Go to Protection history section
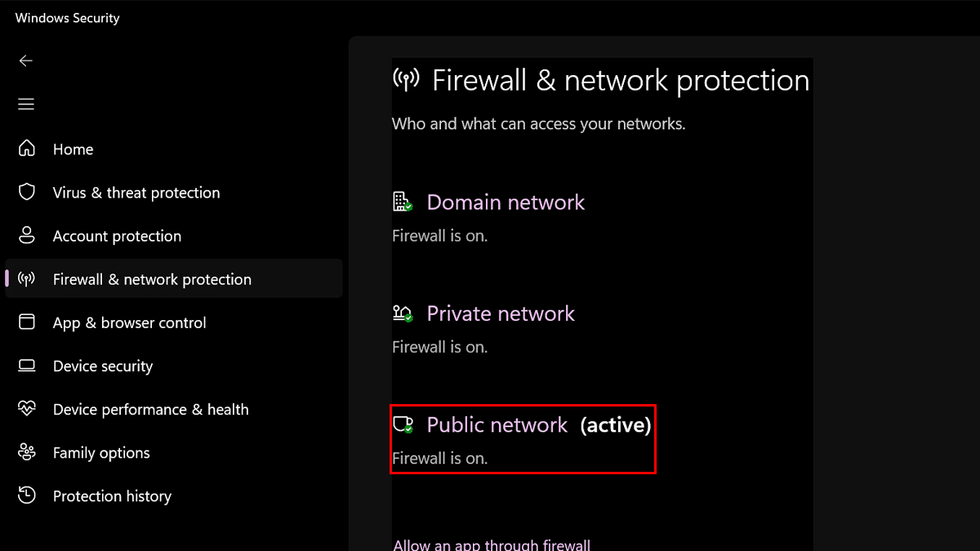 (x=112, y=495)
